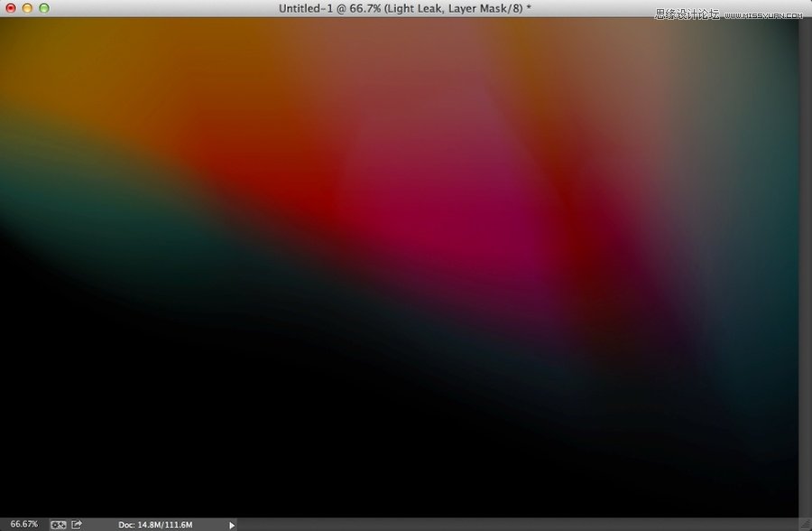
Task: Minimize the document with the yellow button
Action: tap(27, 8)
